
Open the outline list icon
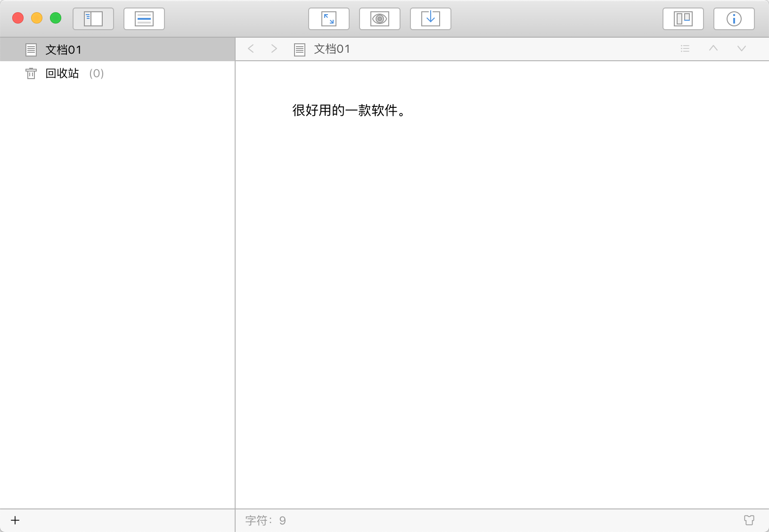click(685, 48)
